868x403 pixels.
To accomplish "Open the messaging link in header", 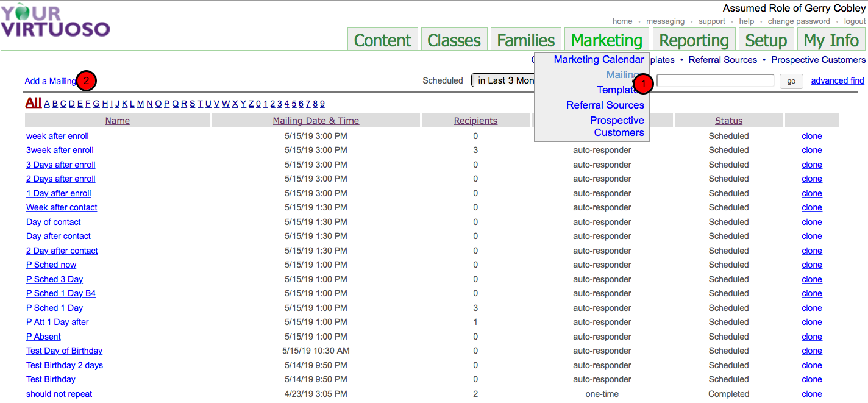I will tap(665, 21).
